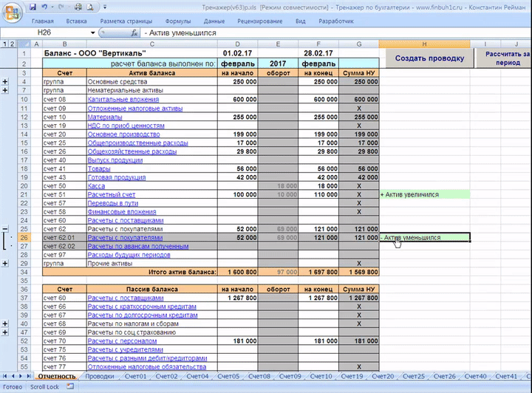Viewport: 532px width, 393px height.
Task: Go to last sheet with tab navigation arrow
Action: point(29,377)
